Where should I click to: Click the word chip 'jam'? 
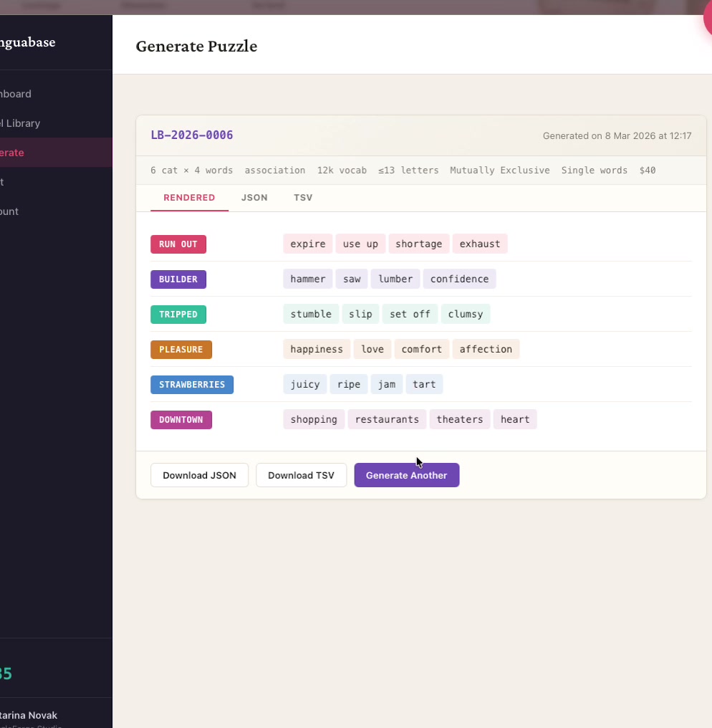[387, 384]
